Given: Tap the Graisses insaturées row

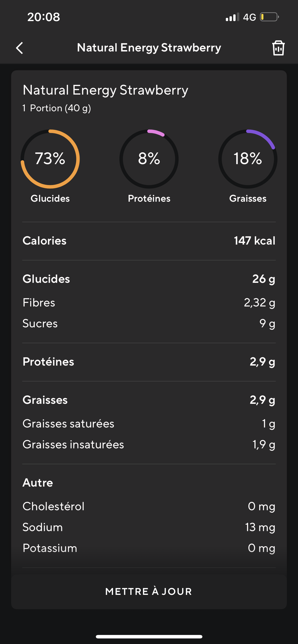Looking at the screenshot, I should pos(149,444).
